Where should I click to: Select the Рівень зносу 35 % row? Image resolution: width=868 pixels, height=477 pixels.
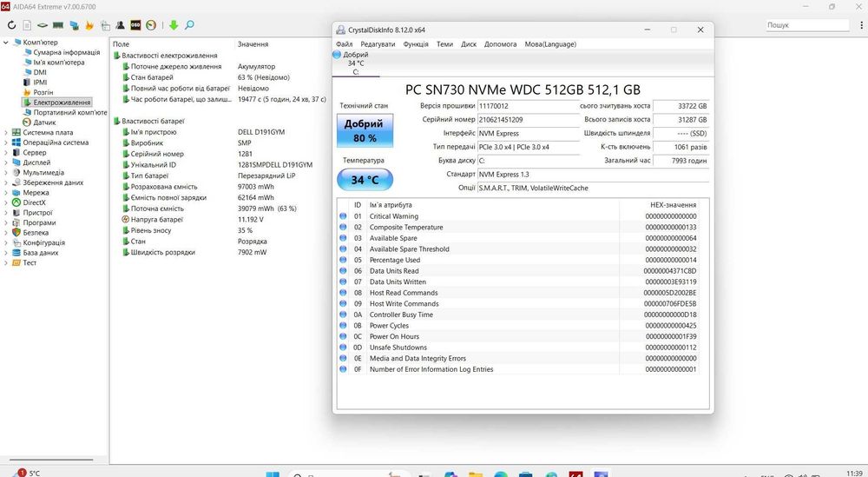click(220, 230)
